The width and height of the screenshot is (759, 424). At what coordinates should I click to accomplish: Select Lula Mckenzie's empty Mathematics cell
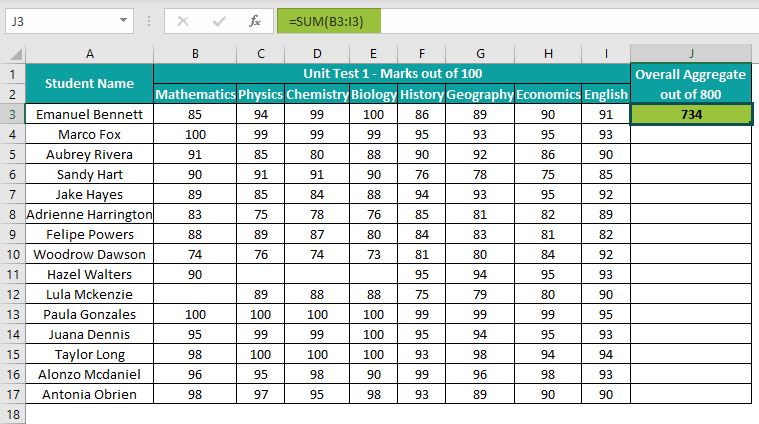[195, 294]
